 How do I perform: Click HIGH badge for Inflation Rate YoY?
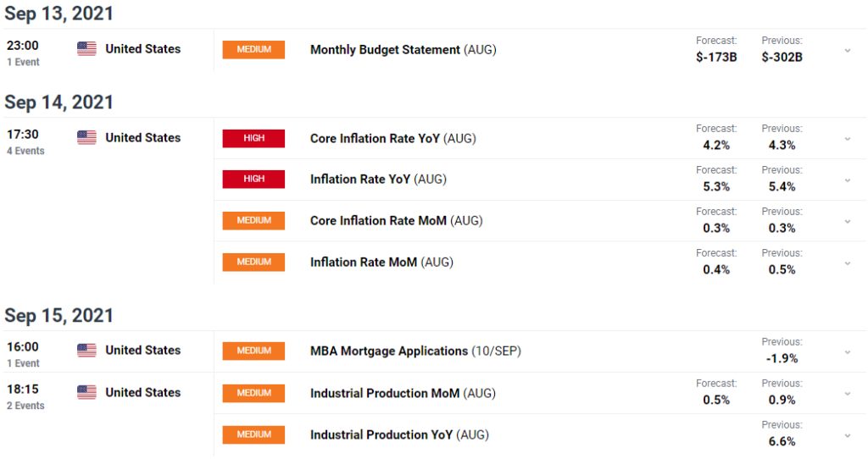point(253,180)
